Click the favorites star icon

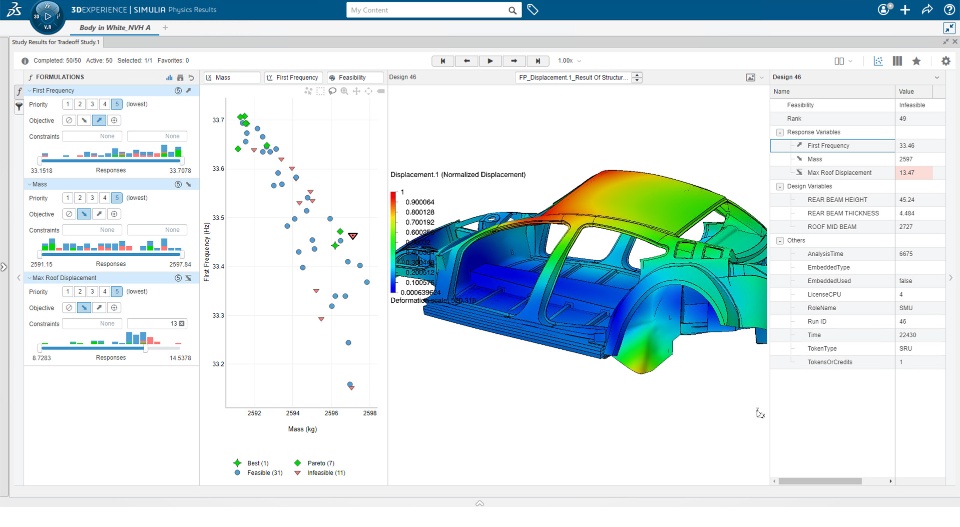tap(917, 61)
